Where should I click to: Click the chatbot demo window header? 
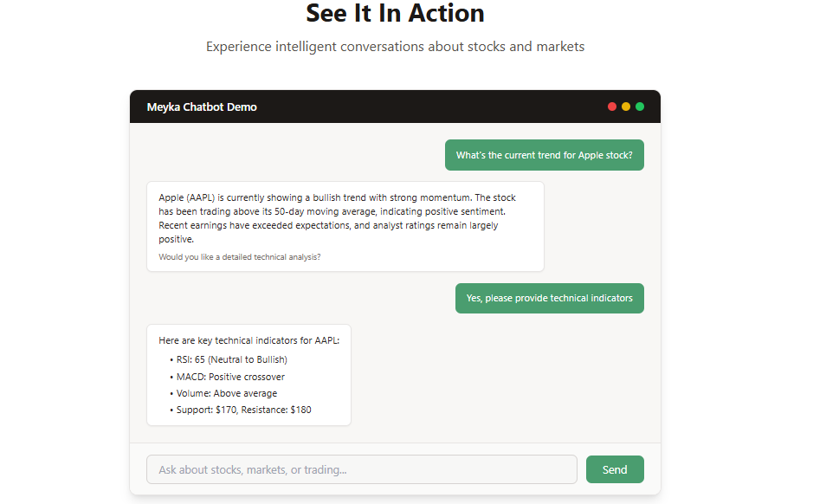tap(395, 106)
